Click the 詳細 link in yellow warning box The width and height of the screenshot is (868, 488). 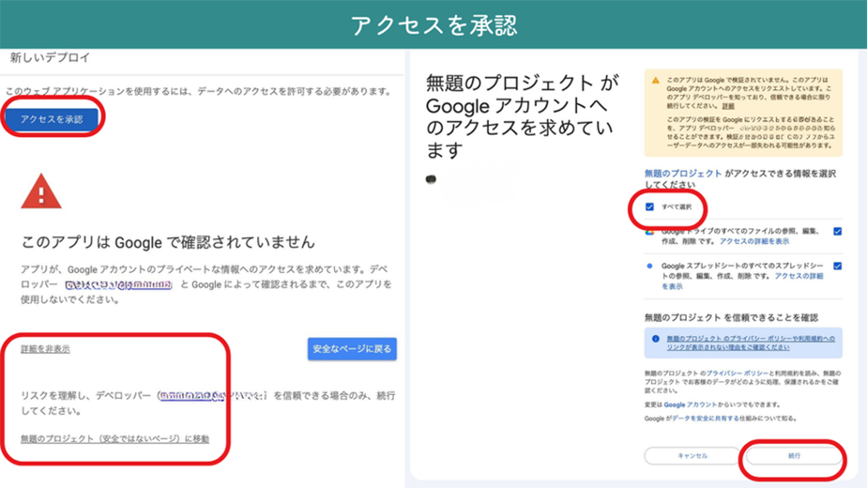click(x=728, y=106)
